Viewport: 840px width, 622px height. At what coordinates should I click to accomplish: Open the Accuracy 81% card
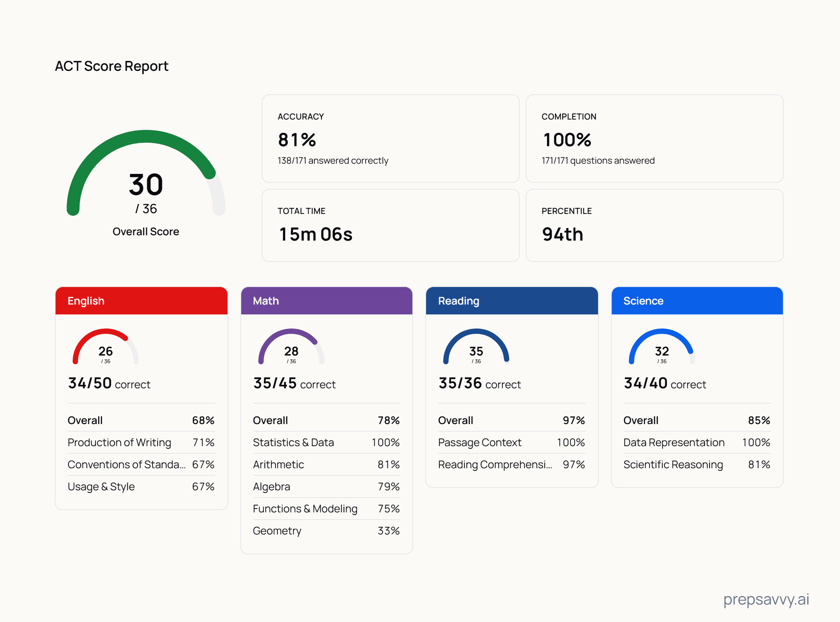tap(391, 139)
